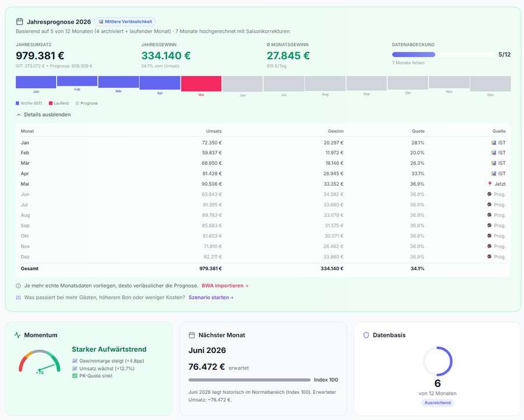The height and width of the screenshot is (420, 524).
Task: Click the Momentum pulse icon
Action: click(17, 335)
